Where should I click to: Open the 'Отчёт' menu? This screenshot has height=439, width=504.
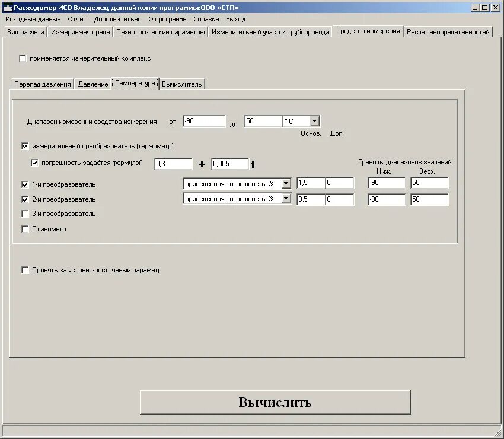click(x=77, y=20)
